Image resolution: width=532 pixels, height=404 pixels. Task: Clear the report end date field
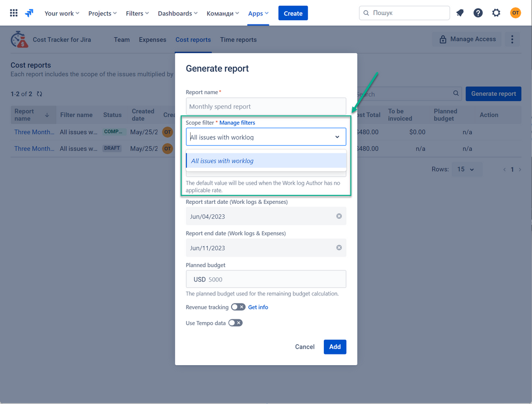[339, 248]
